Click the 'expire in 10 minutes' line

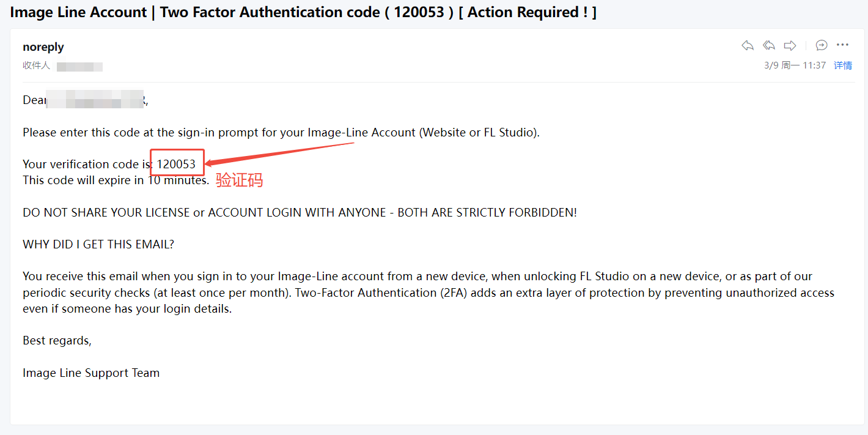[x=116, y=180]
